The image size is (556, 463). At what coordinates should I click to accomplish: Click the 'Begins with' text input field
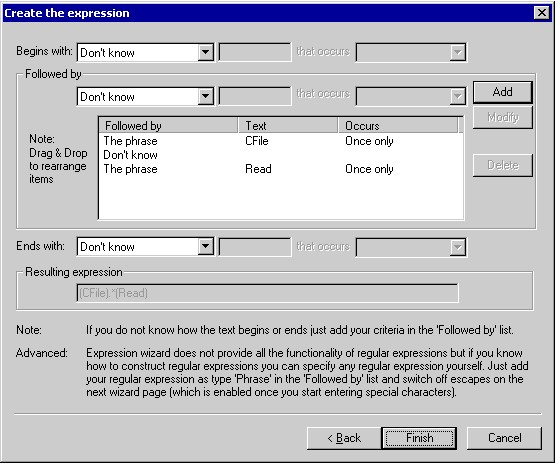[x=255, y=52]
